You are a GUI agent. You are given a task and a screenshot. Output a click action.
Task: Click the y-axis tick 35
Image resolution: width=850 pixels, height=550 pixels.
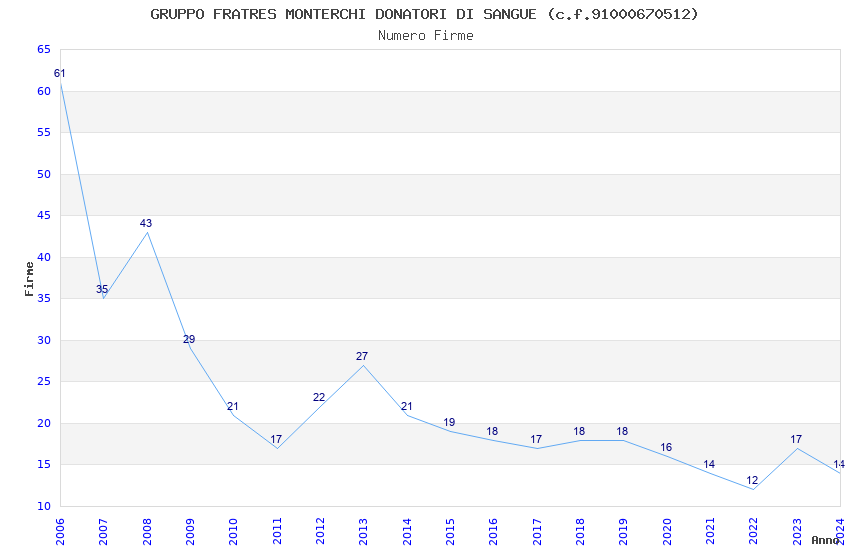pyautogui.click(x=44, y=298)
